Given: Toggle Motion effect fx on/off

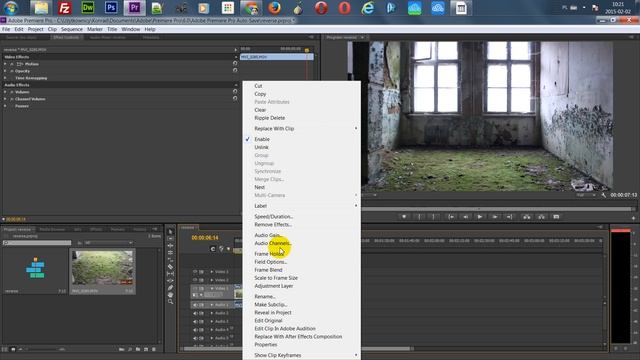Looking at the screenshot, I should click(x=12, y=64).
